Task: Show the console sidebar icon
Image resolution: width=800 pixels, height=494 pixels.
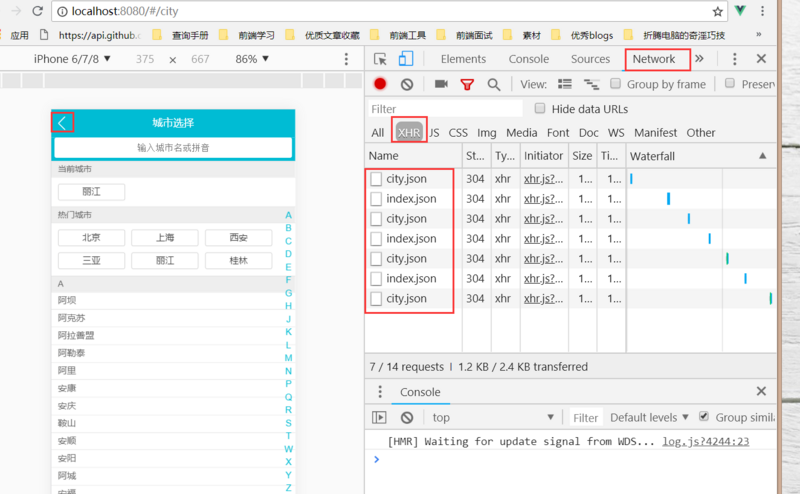Action: coord(379,417)
